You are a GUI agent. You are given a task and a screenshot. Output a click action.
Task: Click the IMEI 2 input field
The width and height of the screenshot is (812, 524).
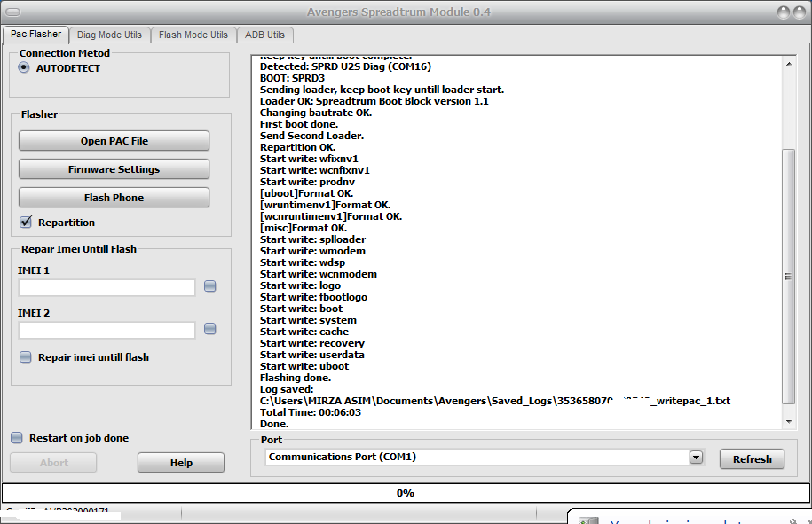pyautogui.click(x=106, y=330)
